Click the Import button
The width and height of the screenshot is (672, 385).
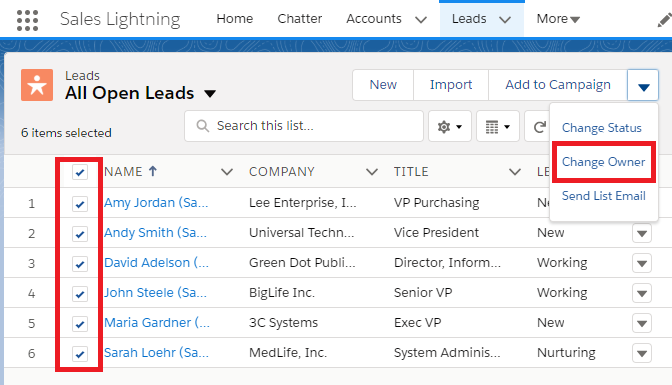click(x=451, y=85)
